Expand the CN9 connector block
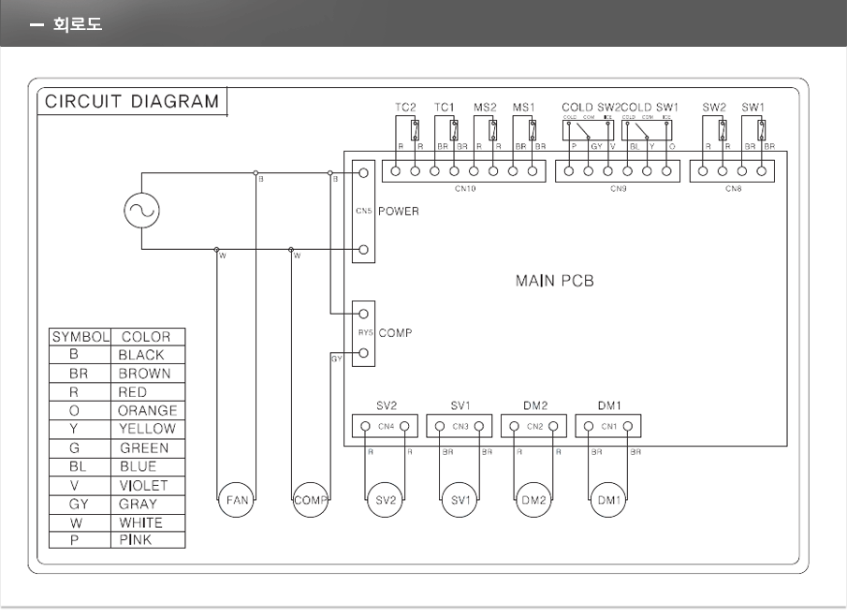Screen dimensions: 847x616 coord(618,170)
